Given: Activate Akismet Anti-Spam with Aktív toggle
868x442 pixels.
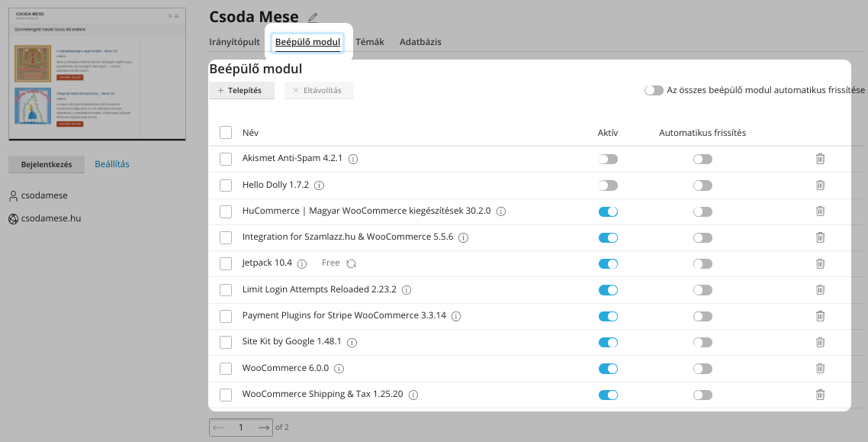Looking at the screenshot, I should pyautogui.click(x=608, y=159).
